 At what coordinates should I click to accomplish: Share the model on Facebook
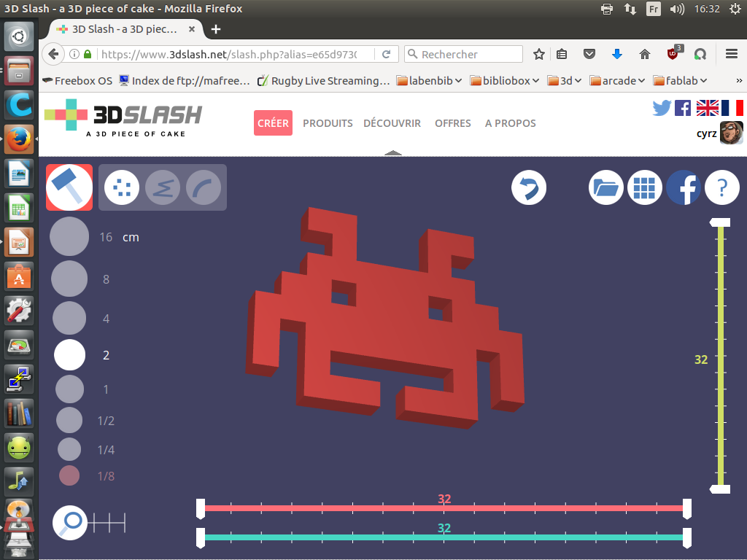tap(684, 188)
